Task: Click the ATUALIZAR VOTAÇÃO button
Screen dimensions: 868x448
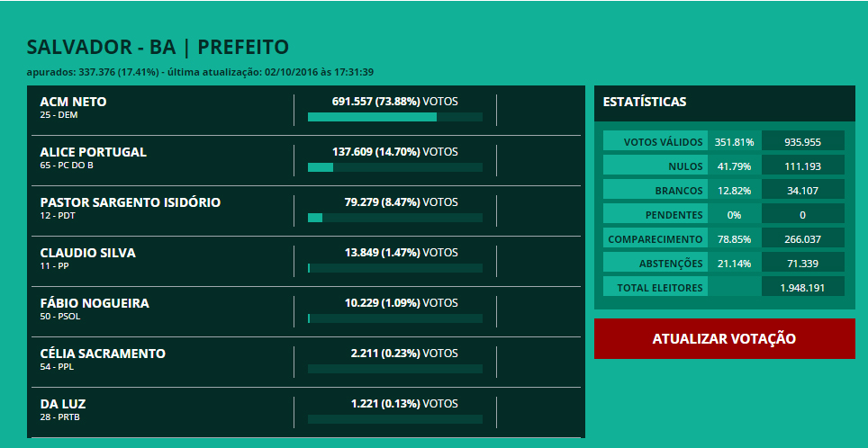Action: pyautogui.click(x=724, y=338)
